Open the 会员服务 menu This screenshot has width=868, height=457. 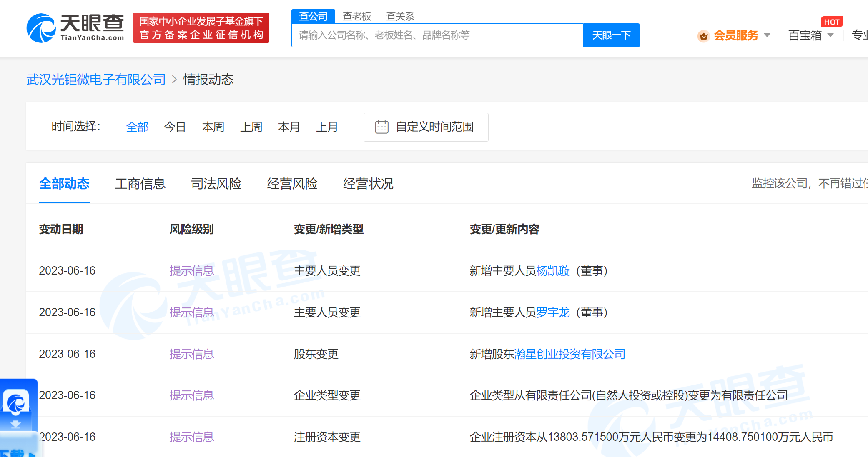point(736,35)
